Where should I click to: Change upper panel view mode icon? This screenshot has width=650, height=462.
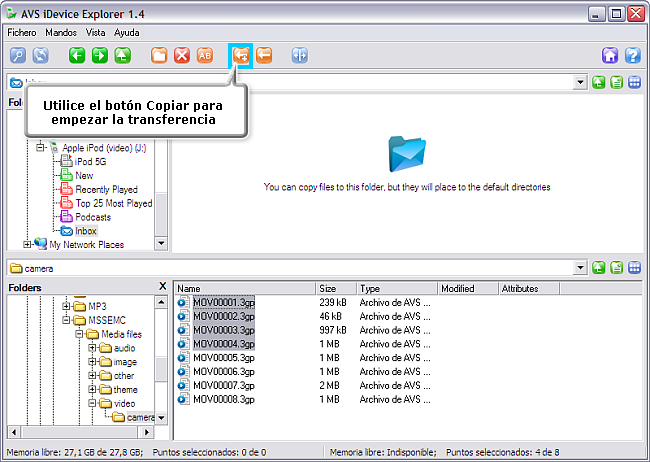(635, 83)
